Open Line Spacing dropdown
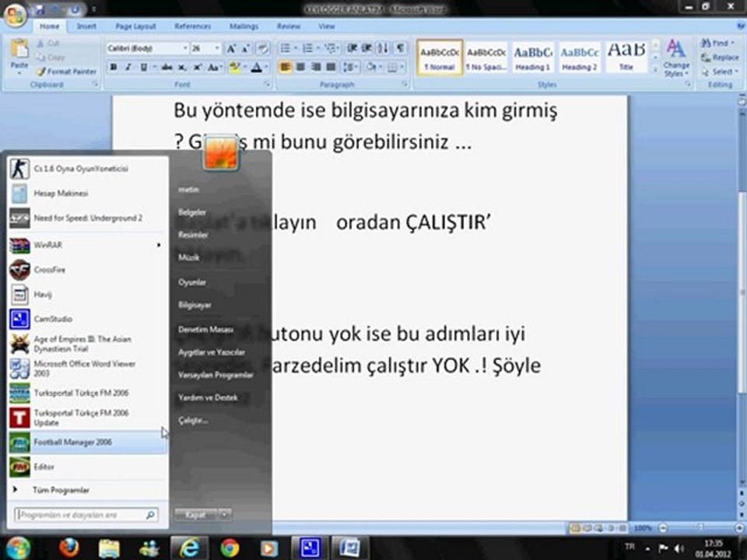The image size is (747, 560). (x=351, y=67)
